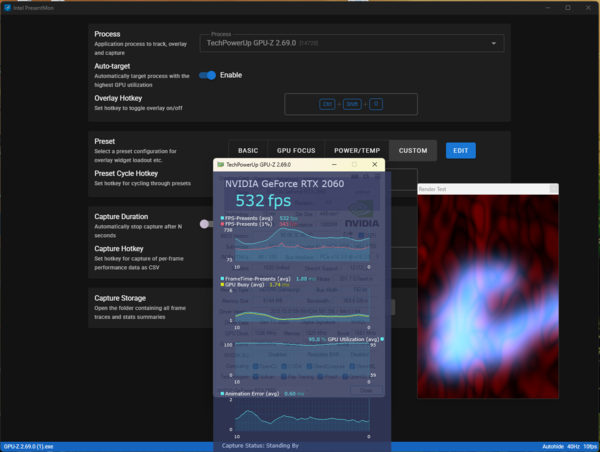Close the TechPowerUp GPU-Z window
This screenshot has width=600, height=452.
[x=375, y=165]
